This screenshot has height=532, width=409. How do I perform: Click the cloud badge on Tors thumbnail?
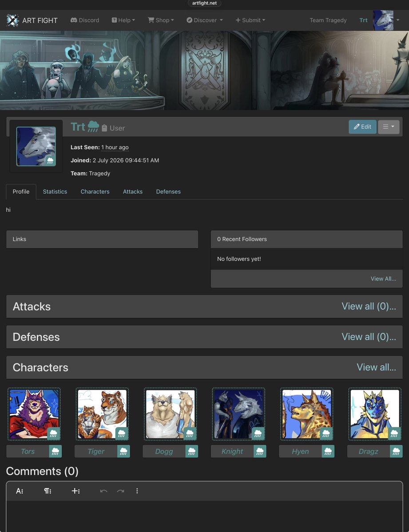(53, 433)
